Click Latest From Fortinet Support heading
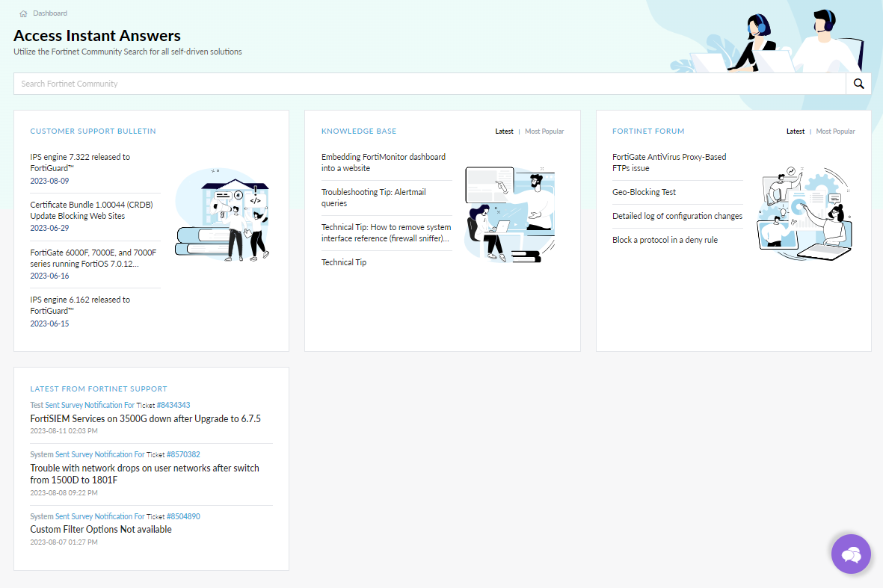883x588 pixels. tap(99, 389)
